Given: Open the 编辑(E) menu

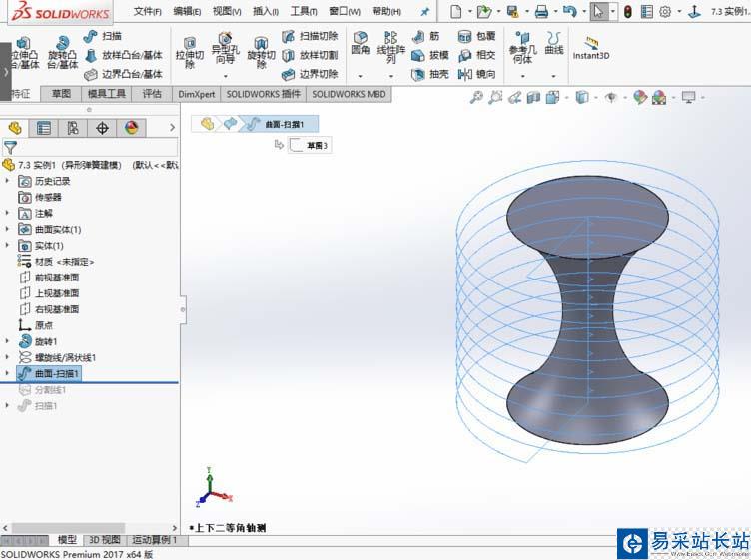Looking at the screenshot, I should [187, 11].
